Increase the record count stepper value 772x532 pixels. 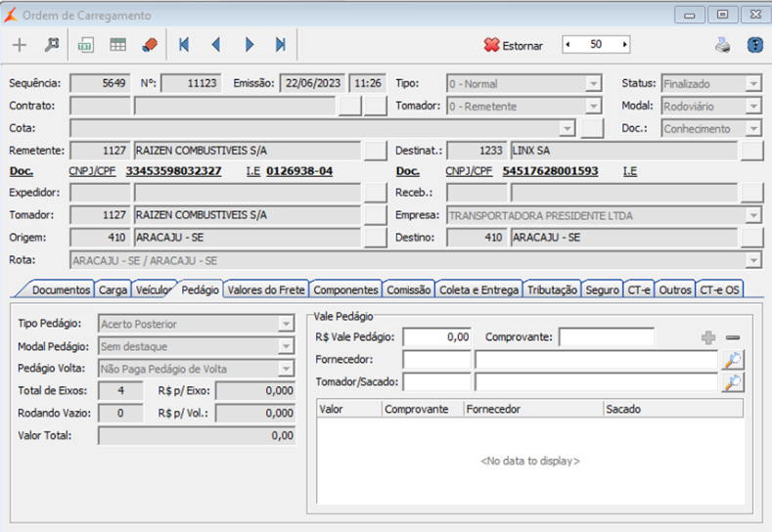click(625, 45)
